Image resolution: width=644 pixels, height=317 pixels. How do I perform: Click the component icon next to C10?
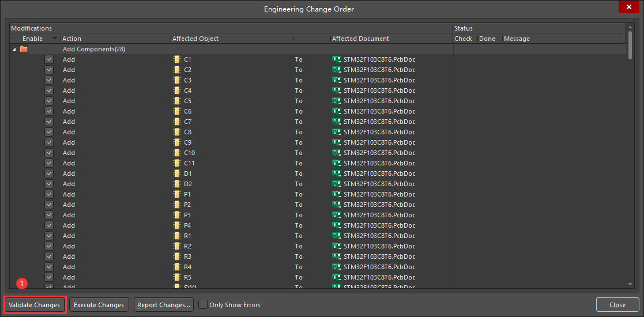(x=177, y=153)
